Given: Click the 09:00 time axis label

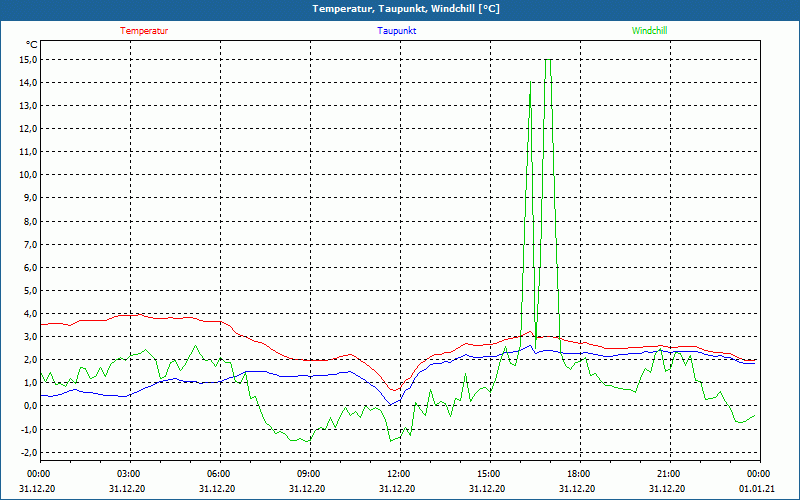Looking at the screenshot, I should [310, 474].
